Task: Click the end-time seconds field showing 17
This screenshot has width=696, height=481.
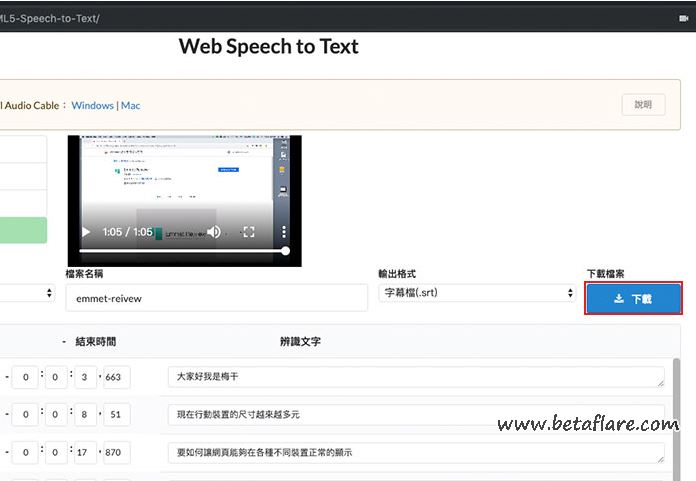Action: coord(87,453)
